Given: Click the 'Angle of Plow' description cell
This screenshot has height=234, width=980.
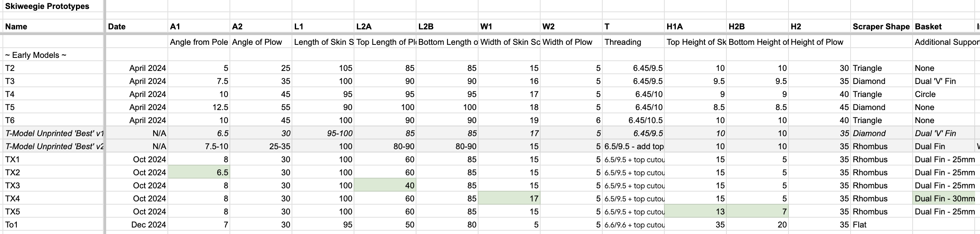Looking at the screenshot, I should (257, 42).
